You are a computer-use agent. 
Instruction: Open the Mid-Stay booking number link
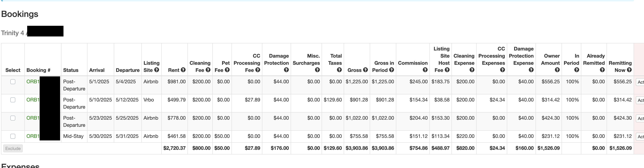point(33,136)
